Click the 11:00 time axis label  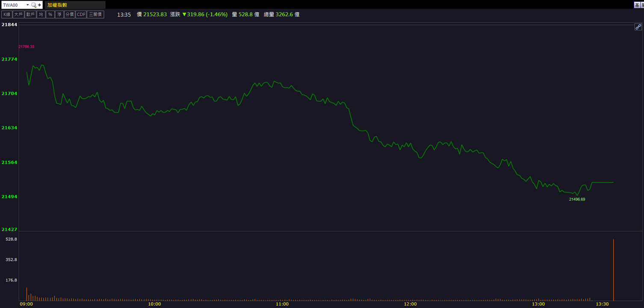(282, 304)
